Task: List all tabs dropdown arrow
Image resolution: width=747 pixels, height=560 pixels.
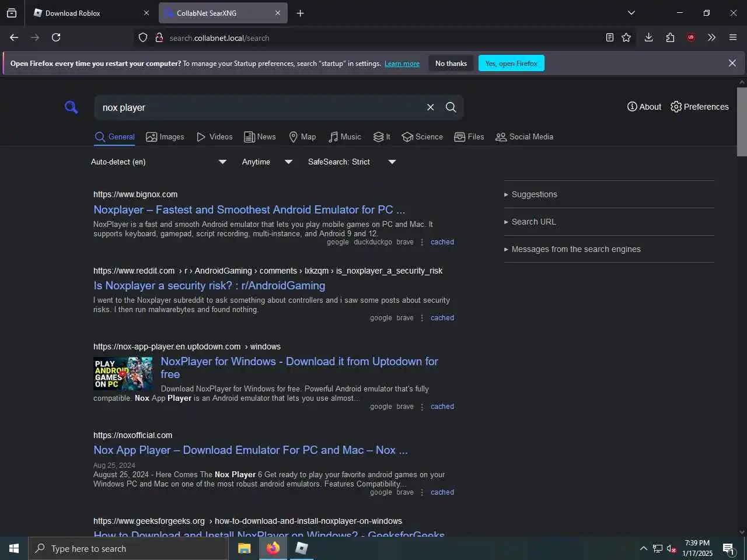Action: 631,13
